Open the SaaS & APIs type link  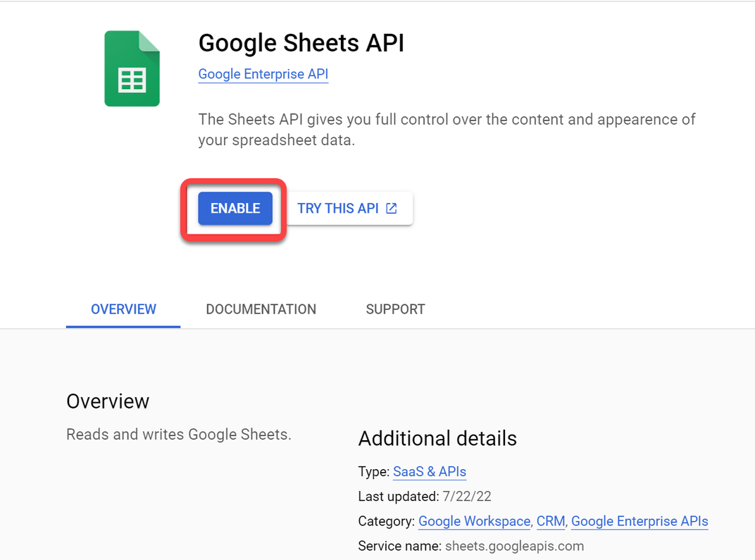430,471
